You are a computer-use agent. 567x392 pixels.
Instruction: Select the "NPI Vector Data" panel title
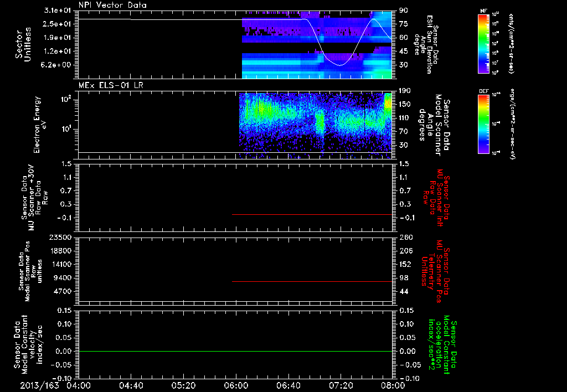(112, 5)
